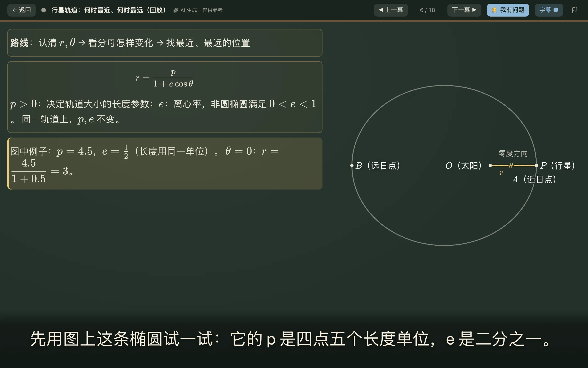Viewport: 588px width, 368px height.
Task: Open the 我有问题 question button
Action: coord(508,10)
